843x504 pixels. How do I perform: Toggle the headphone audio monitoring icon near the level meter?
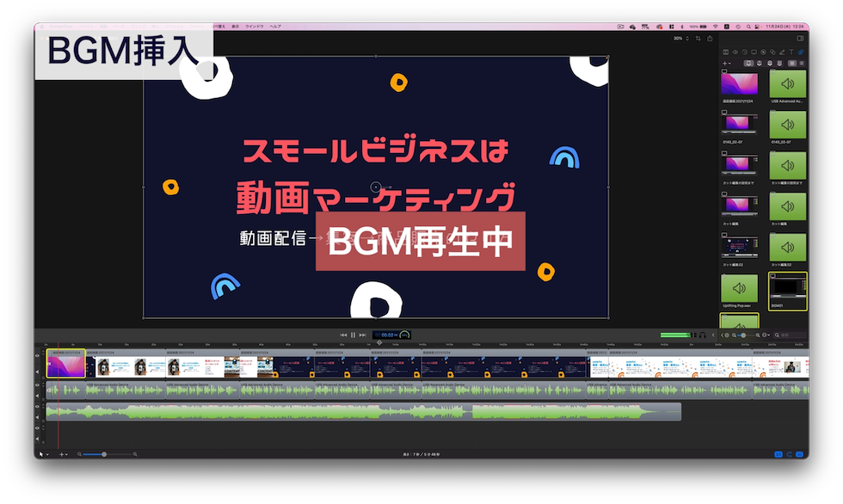tap(702, 335)
